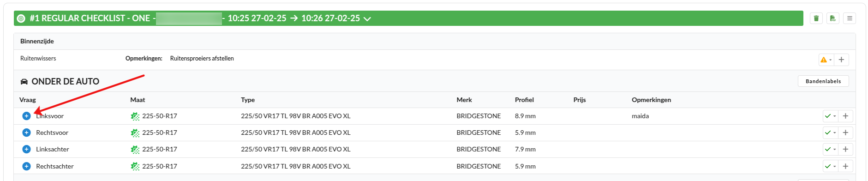
Task: Open checkmark status dropdown for Rechtsvoor
Action: 831,133
